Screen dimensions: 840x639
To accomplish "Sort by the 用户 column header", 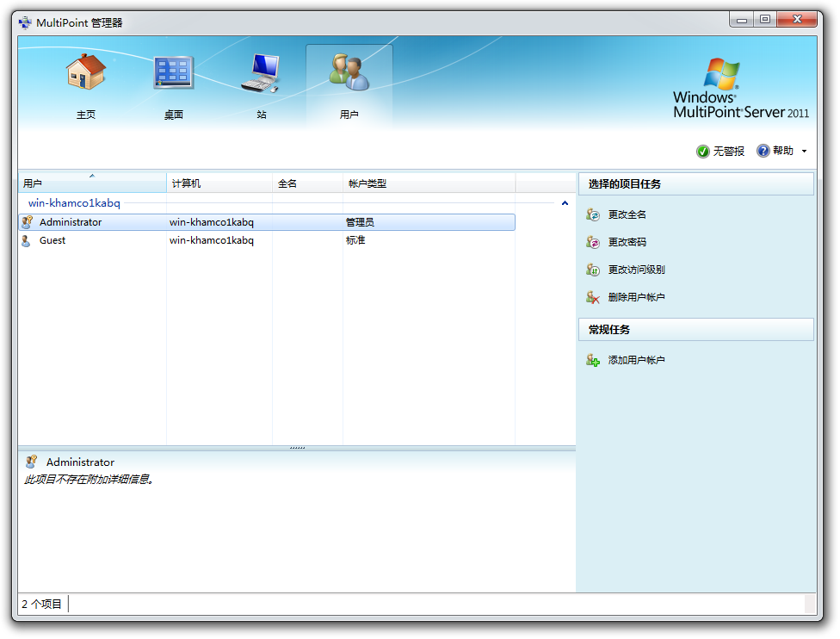I will coord(92,183).
